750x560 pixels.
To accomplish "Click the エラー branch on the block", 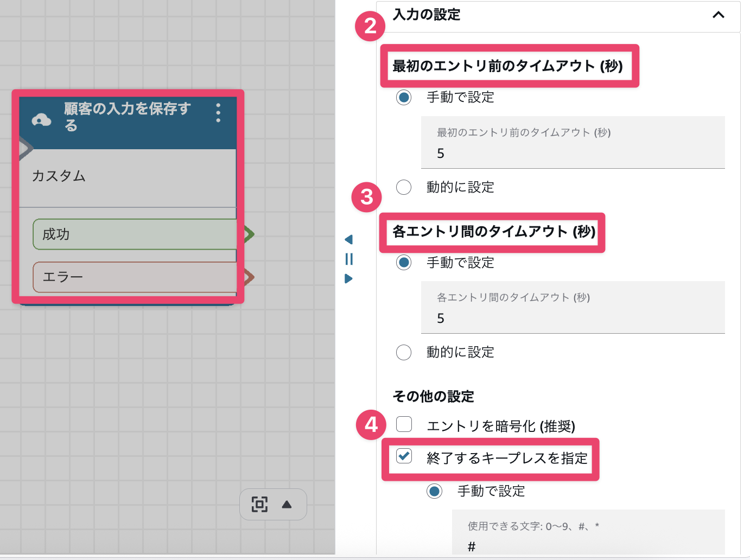I will pyautogui.click(x=135, y=277).
